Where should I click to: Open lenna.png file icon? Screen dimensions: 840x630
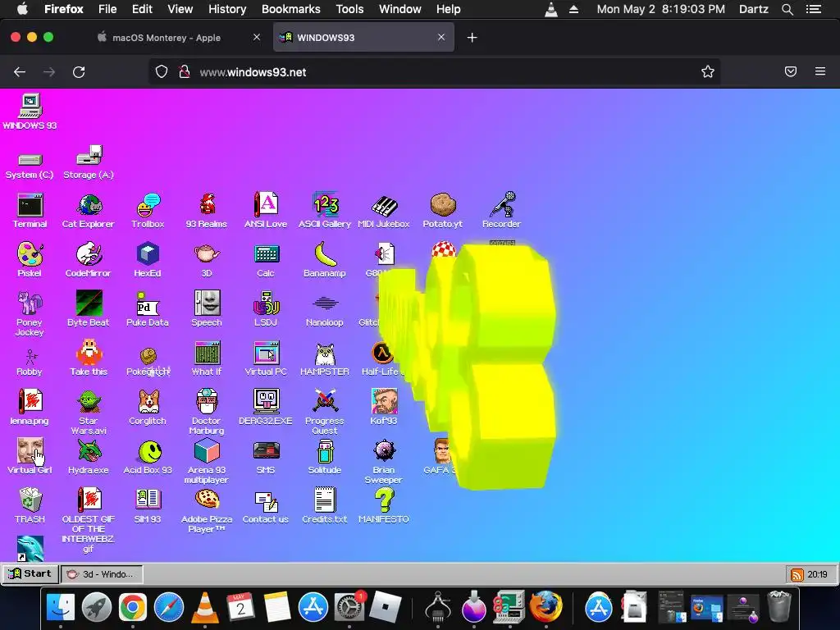click(x=30, y=408)
